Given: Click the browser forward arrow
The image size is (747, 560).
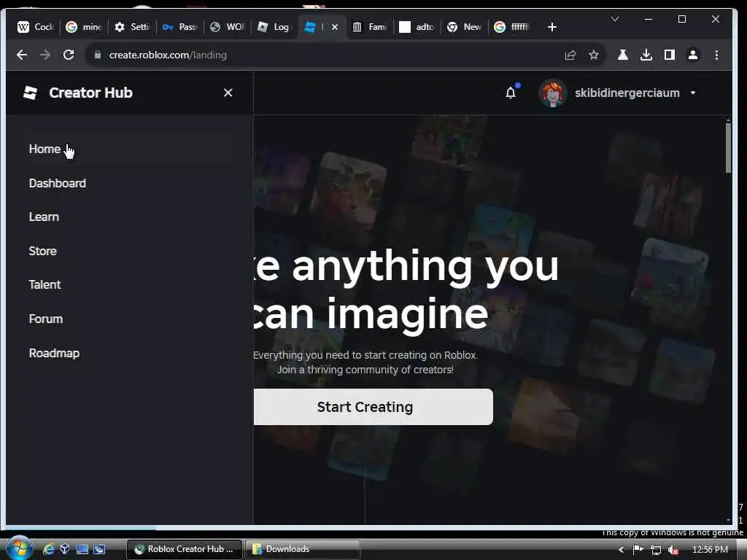Looking at the screenshot, I should click(45, 55).
